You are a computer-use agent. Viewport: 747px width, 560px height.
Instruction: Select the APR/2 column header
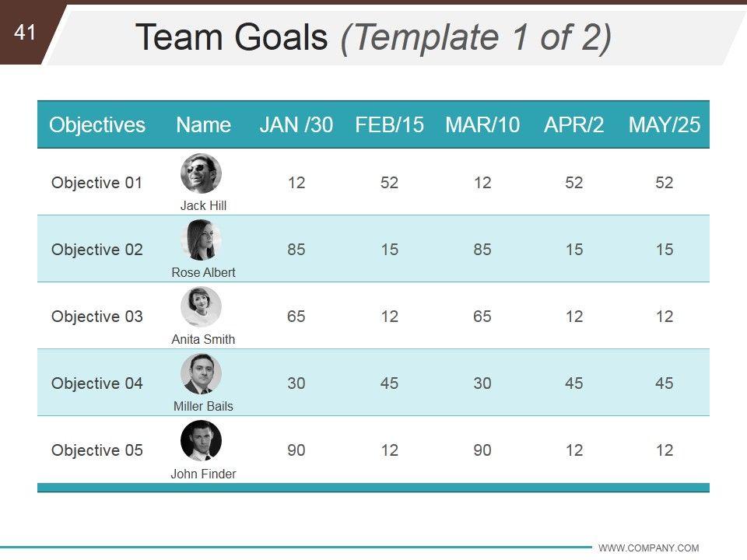pos(573,124)
